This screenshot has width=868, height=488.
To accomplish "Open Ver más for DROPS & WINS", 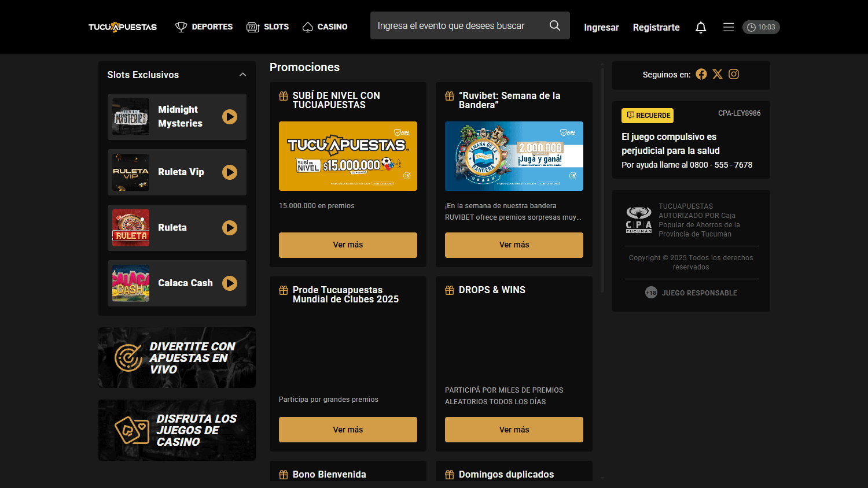I will (513, 429).
